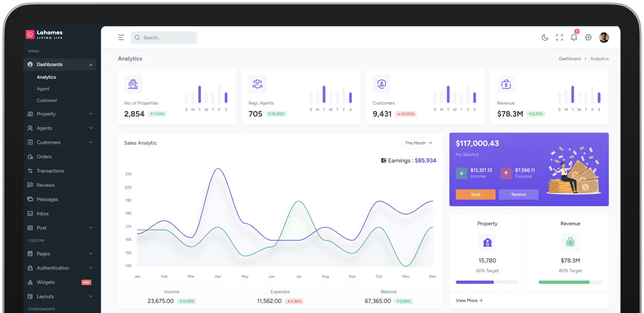
Task: Select Analytics in sidebar submenu
Action: pyautogui.click(x=46, y=77)
